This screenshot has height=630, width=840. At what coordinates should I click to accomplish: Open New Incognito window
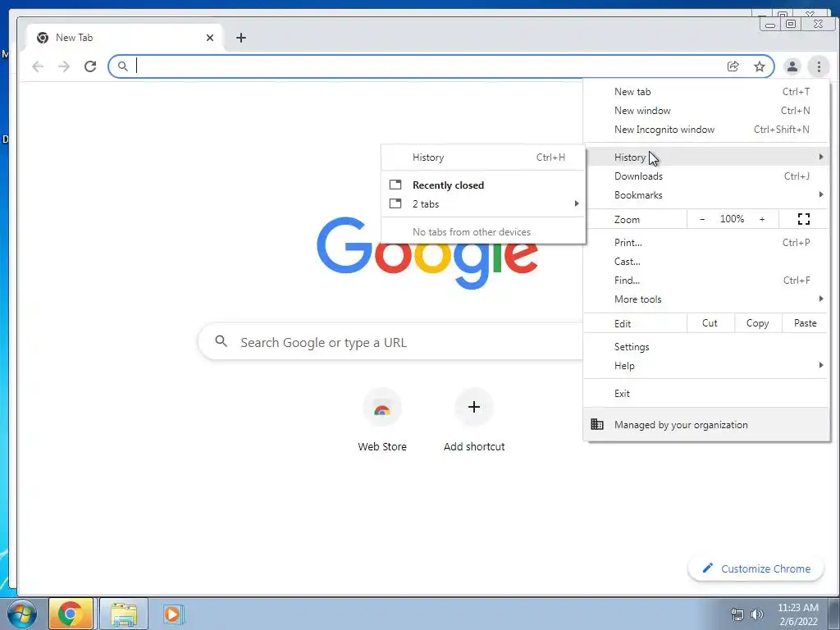pos(706,130)
